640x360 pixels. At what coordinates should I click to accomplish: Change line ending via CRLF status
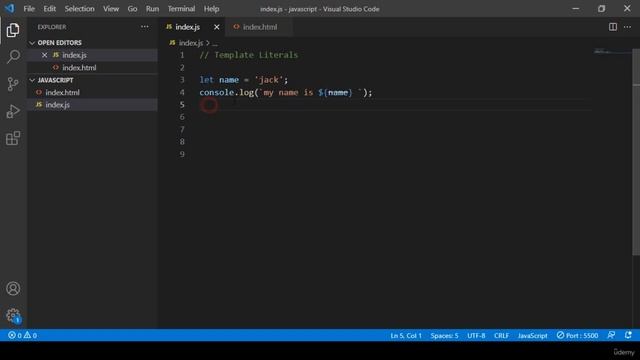click(501, 336)
